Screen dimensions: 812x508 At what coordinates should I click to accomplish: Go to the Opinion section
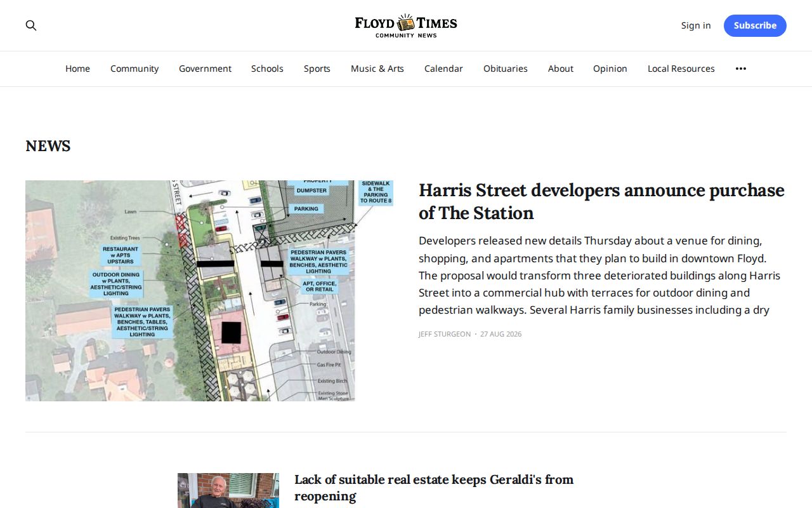click(610, 69)
